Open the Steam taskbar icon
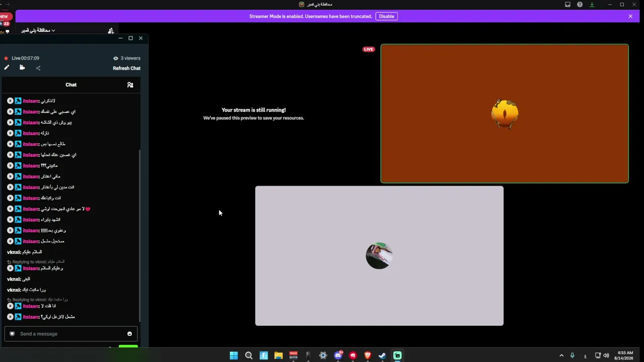 click(x=382, y=355)
